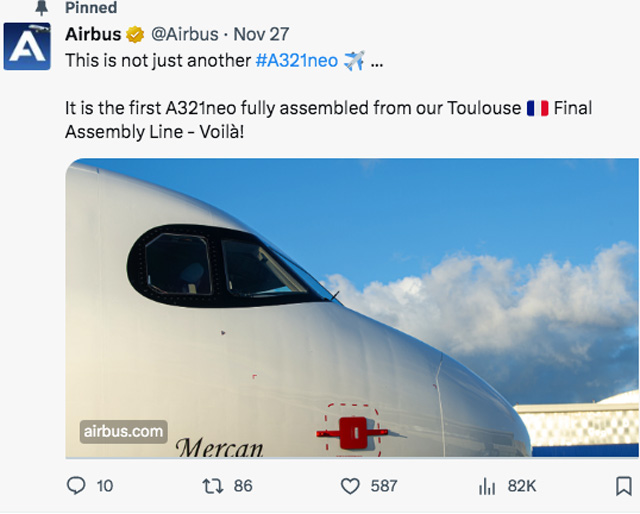Click the @Airbus handle

pyautogui.click(x=184, y=34)
